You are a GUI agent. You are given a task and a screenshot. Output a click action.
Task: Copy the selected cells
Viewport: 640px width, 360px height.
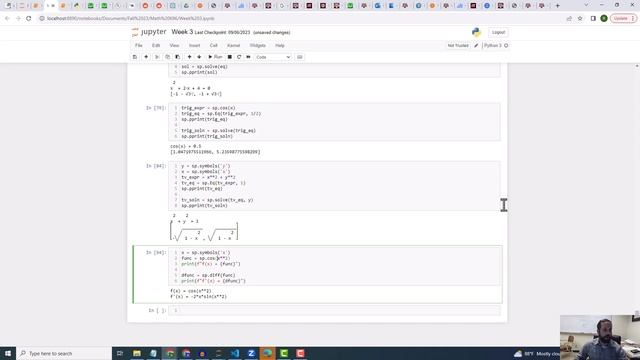pos(167,57)
